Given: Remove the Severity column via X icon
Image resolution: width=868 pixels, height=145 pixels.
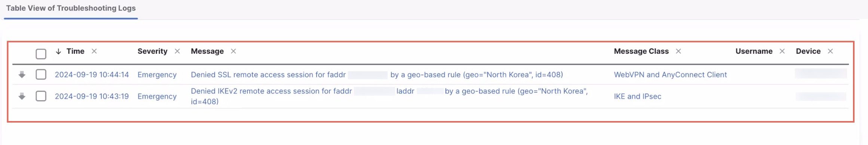Looking at the screenshot, I should click(177, 51).
